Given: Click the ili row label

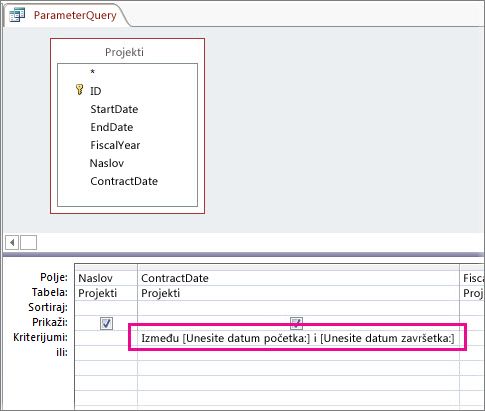Looking at the screenshot, I should pyautogui.click(x=62, y=352).
